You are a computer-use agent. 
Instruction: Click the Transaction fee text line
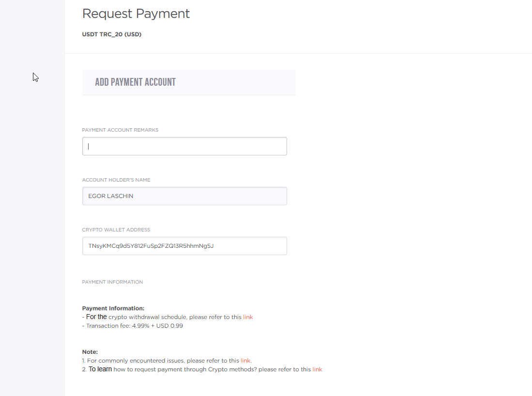[x=135, y=326]
